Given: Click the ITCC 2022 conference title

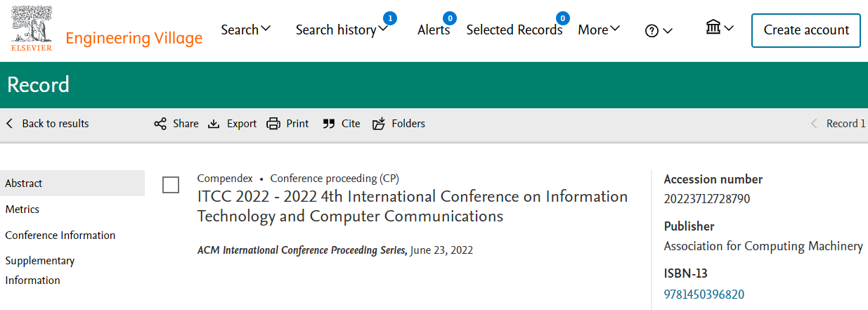Looking at the screenshot, I should (x=413, y=206).
